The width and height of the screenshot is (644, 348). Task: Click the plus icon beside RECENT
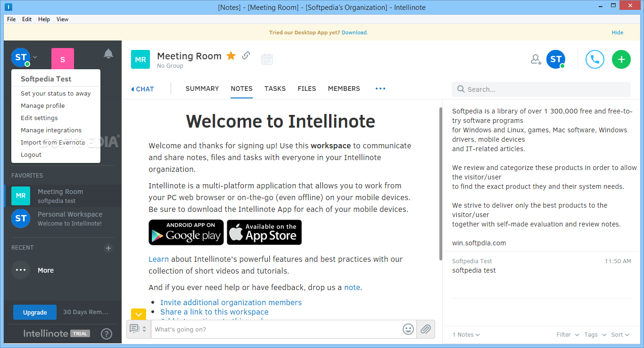point(108,248)
